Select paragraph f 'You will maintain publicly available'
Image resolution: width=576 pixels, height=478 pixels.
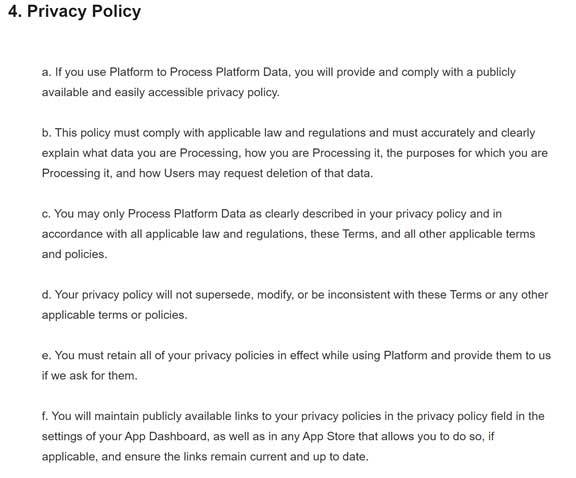(293, 436)
